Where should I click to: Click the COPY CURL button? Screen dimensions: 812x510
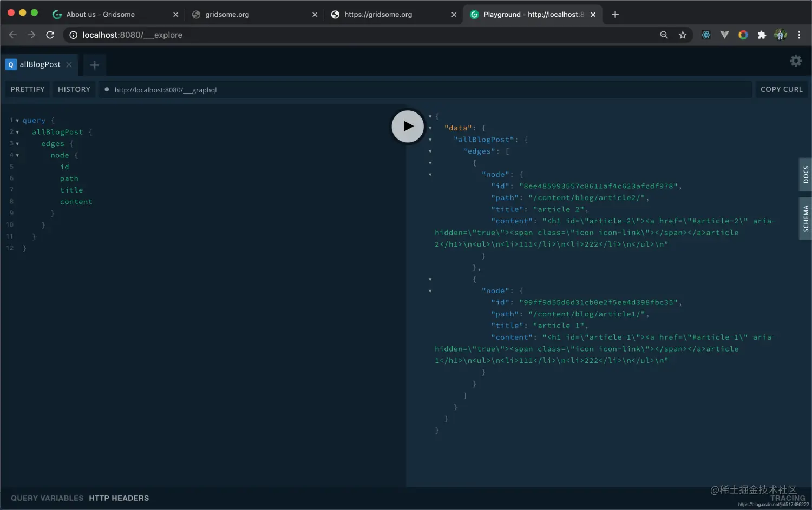pyautogui.click(x=781, y=89)
